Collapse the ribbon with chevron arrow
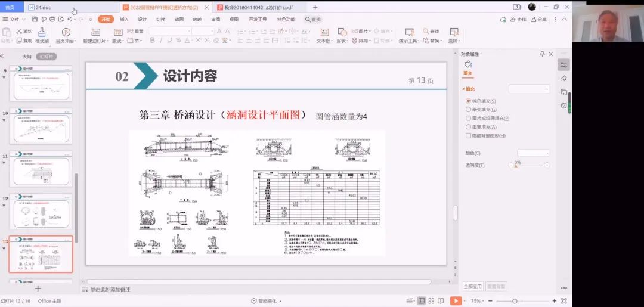 pyautogui.click(x=564, y=19)
